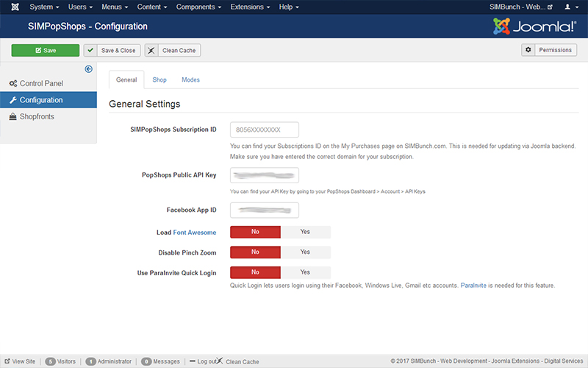Click the green checkmark on Save & Close
Image resolution: width=588 pixels, height=368 pixels.
tap(90, 50)
